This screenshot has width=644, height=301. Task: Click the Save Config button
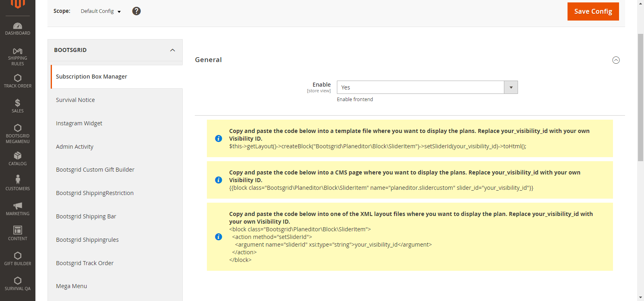pyautogui.click(x=593, y=11)
